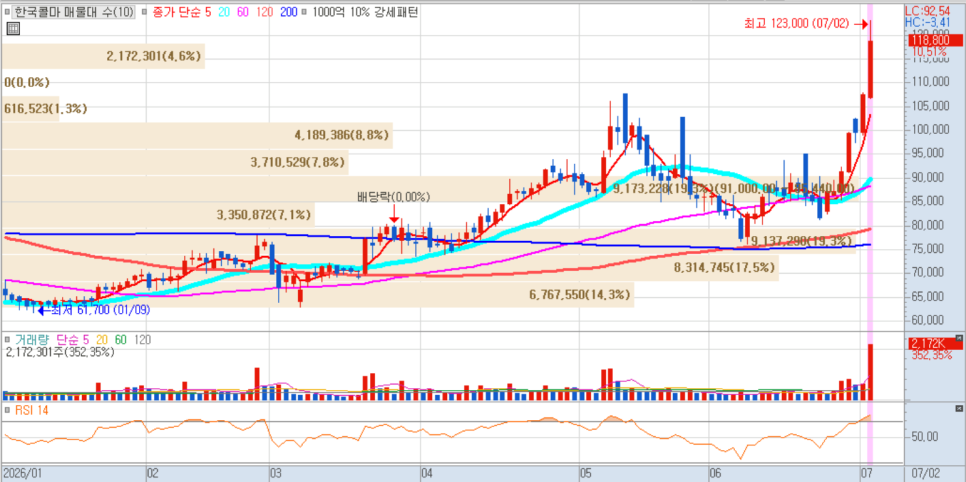Click the 100,000 price axis label

[x=930, y=129]
